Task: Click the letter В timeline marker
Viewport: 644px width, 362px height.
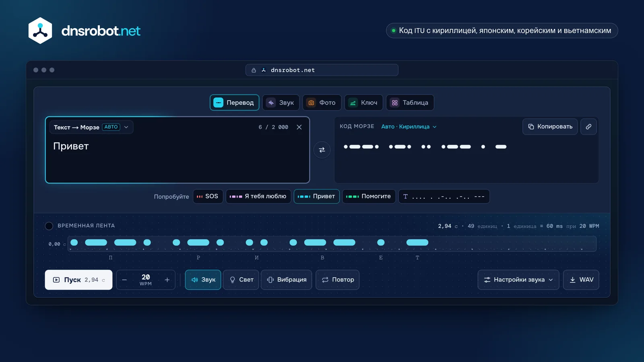Action: [322, 258]
